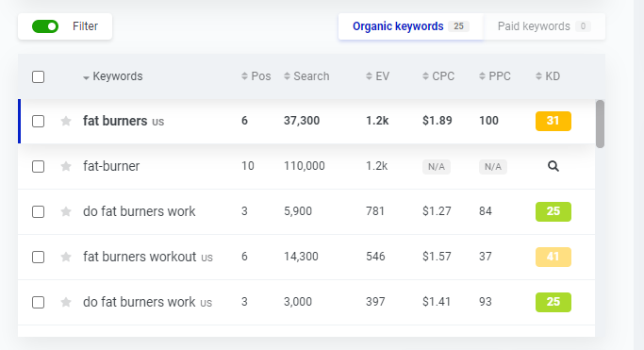Sort by EV column
Screen dimensions: 644x350
(377, 76)
